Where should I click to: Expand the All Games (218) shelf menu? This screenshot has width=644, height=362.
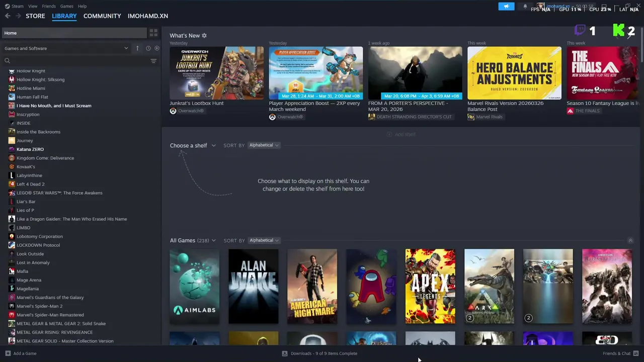tap(193, 240)
